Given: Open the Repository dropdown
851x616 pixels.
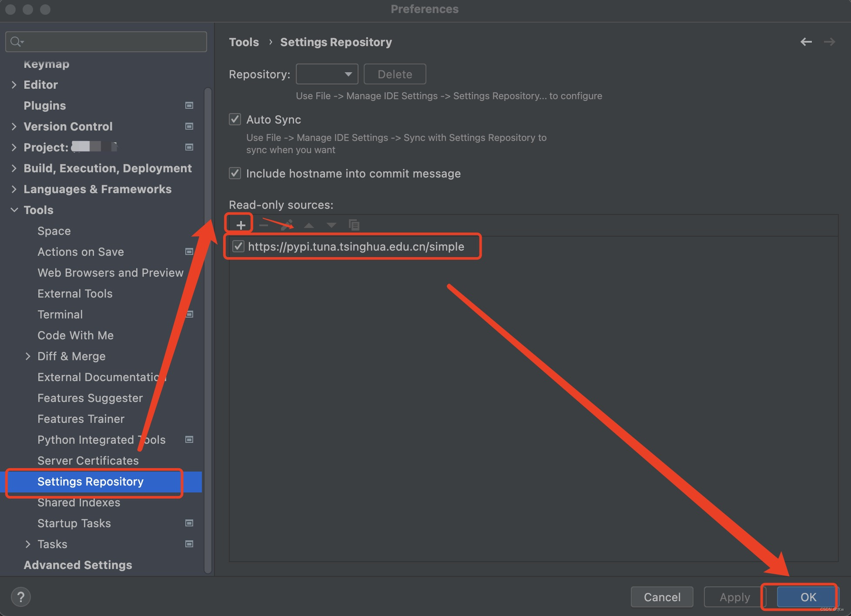Looking at the screenshot, I should point(327,74).
